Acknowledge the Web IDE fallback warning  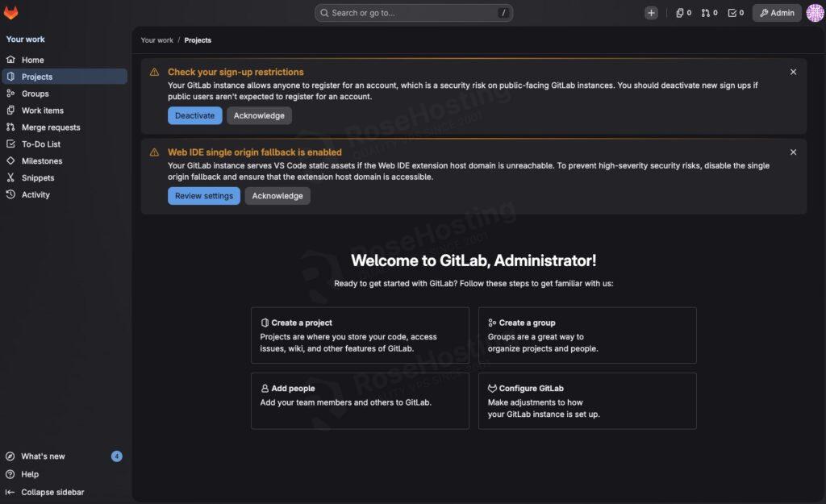277,196
